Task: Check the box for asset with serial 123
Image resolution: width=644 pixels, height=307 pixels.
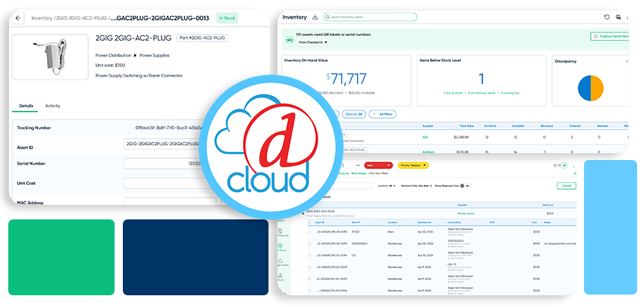Action: tap(309, 255)
